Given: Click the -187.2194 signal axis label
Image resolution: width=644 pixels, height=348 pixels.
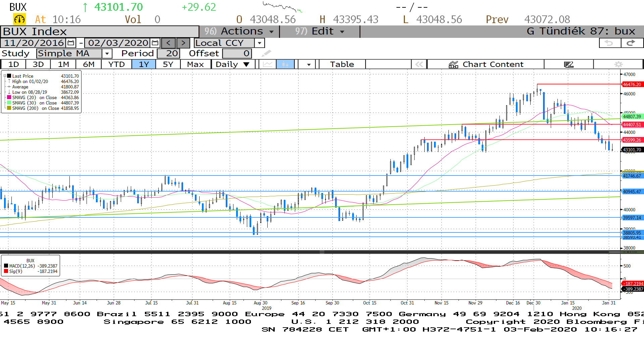Looking at the screenshot, I should [633, 283].
